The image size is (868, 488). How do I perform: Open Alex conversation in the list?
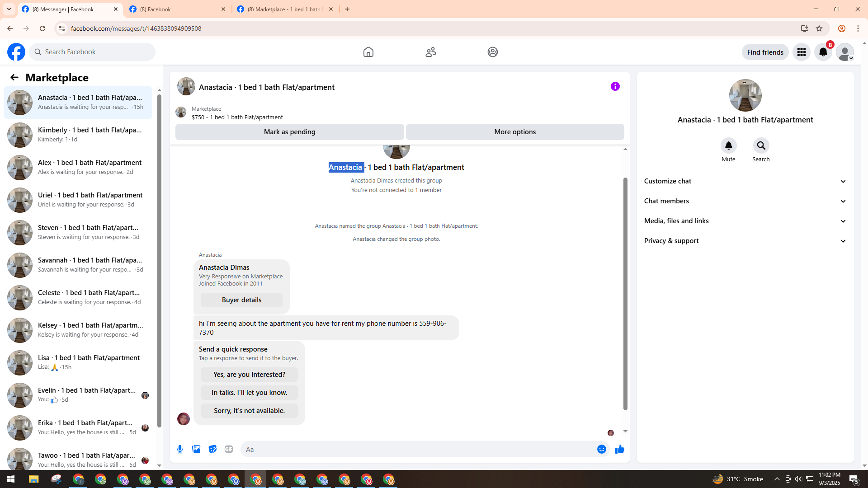point(78,167)
